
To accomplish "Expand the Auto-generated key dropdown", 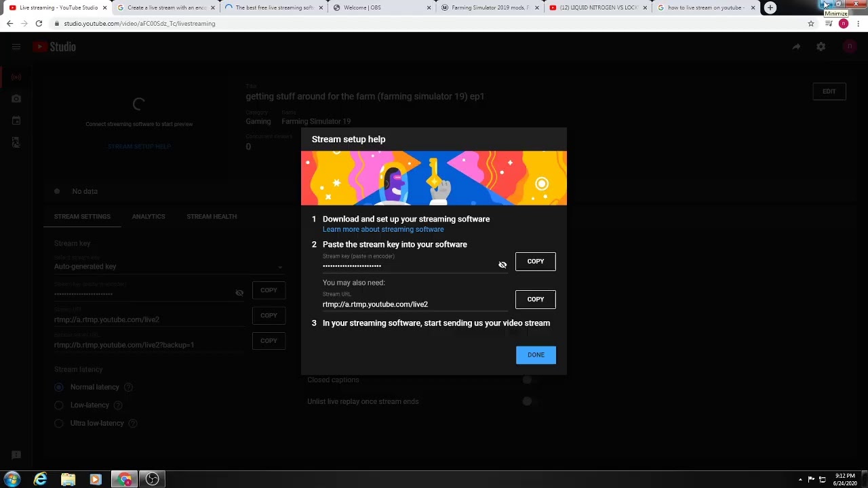I will 169,267.
